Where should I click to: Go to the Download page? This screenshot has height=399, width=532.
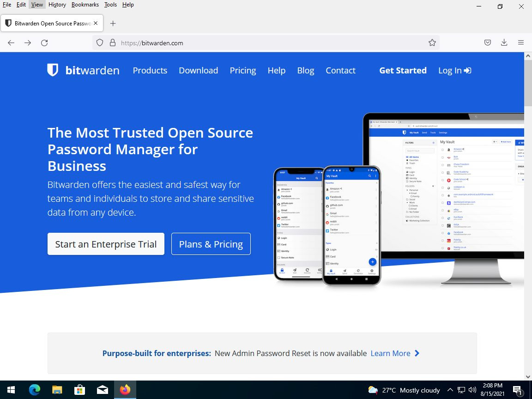(199, 70)
